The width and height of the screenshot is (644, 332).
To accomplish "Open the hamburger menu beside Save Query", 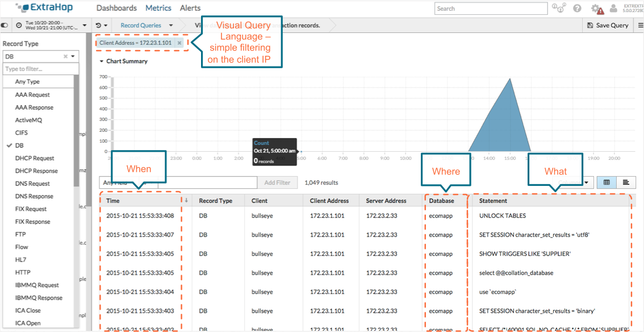I will [640, 26].
